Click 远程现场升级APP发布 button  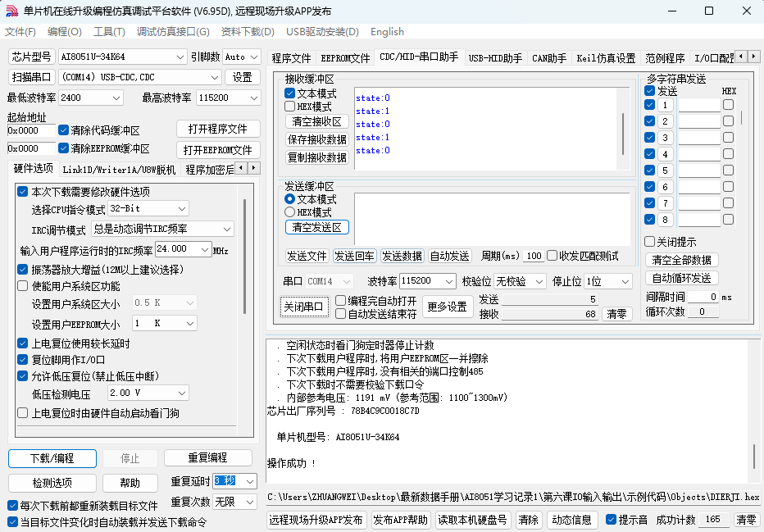tap(316, 520)
